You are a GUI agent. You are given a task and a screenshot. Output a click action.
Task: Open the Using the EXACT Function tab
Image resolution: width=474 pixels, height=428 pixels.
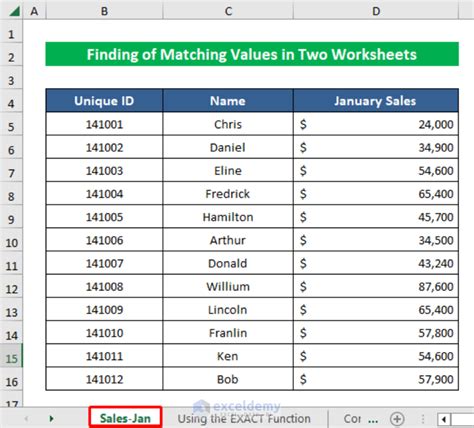(244, 419)
